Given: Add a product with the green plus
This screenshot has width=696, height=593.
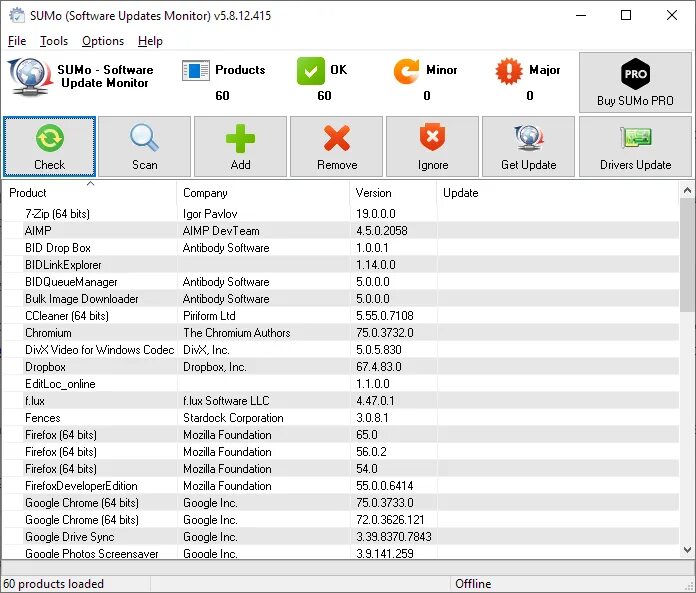Looking at the screenshot, I should coord(240,146).
